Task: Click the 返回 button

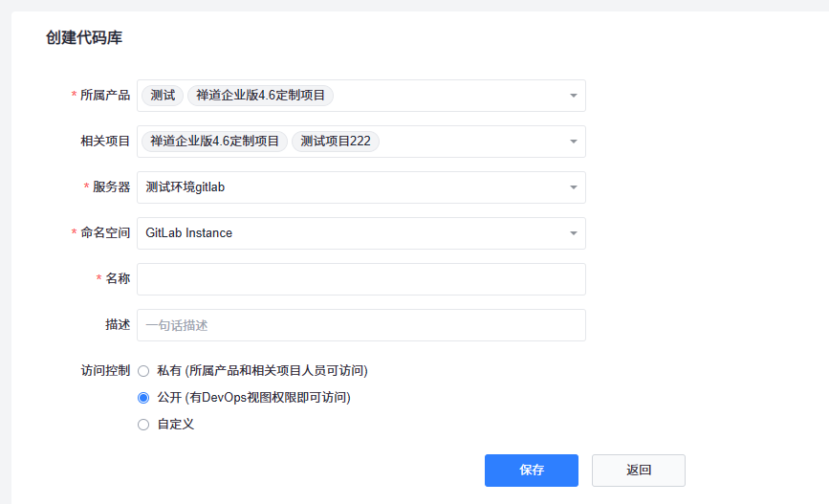Action: (639, 471)
